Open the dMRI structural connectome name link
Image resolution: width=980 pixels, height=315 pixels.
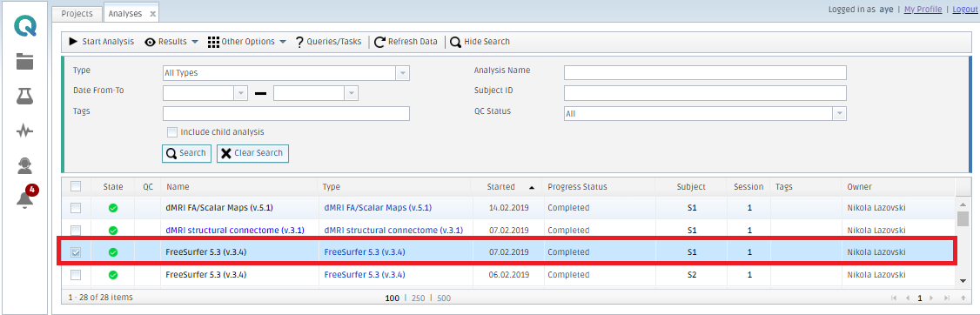235,230
